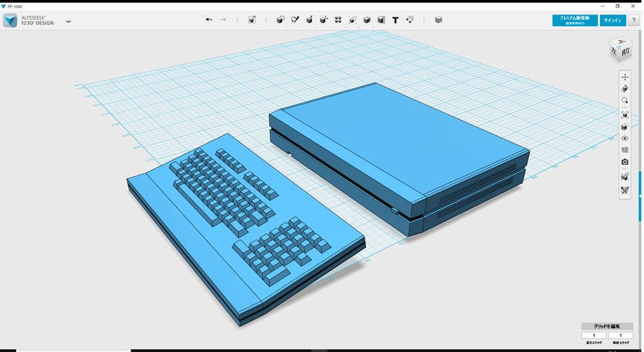Expand the 123D Design application menu arrow

pyautogui.click(x=68, y=21)
